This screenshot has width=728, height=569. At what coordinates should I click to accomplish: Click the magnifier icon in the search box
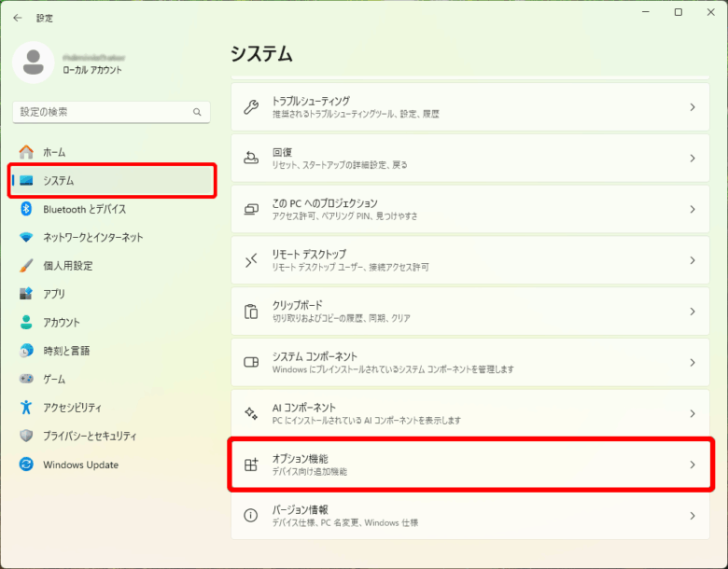(197, 112)
